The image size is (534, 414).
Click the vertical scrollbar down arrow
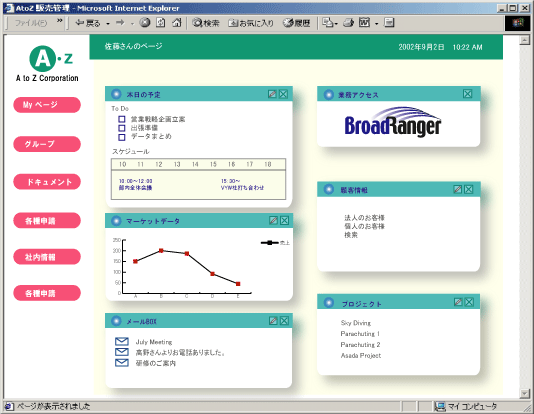(x=524, y=394)
